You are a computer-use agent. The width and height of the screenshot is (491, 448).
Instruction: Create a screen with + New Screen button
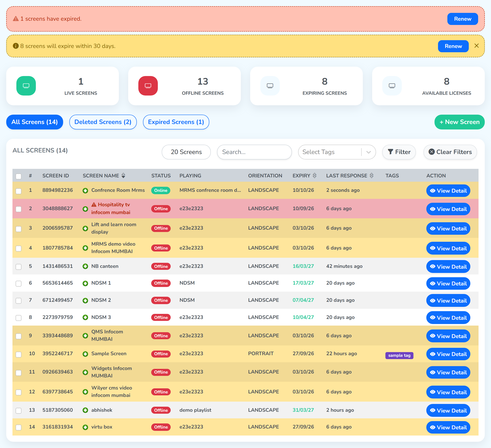[x=460, y=122]
